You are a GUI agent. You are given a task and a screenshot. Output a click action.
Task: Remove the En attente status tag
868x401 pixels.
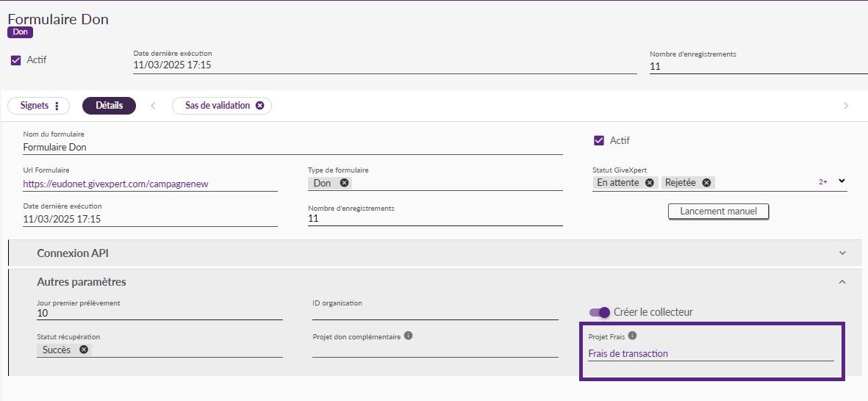(649, 183)
